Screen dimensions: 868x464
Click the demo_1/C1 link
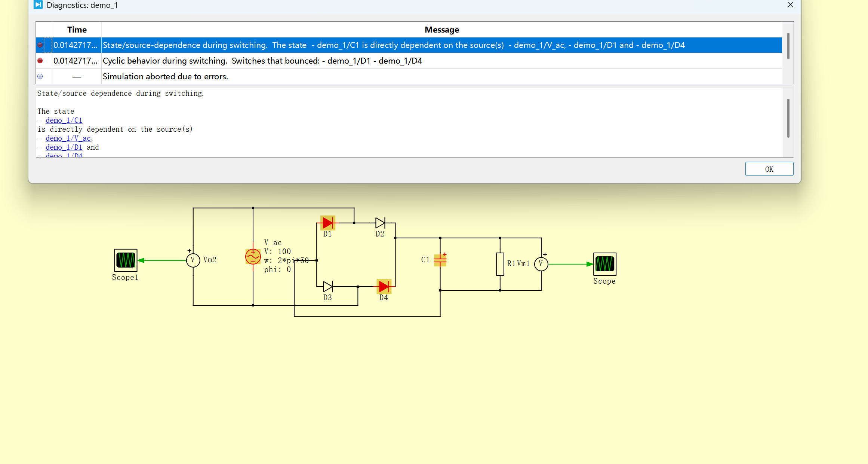click(x=64, y=120)
